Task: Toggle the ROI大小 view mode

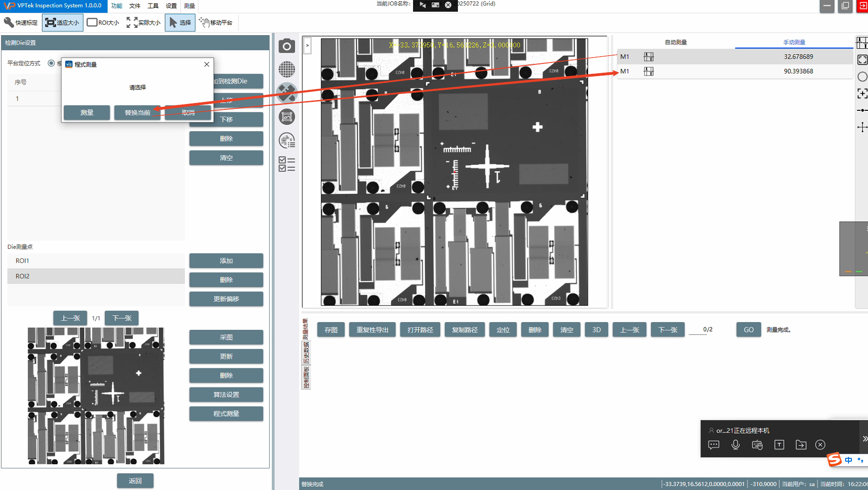Action: [x=103, y=22]
